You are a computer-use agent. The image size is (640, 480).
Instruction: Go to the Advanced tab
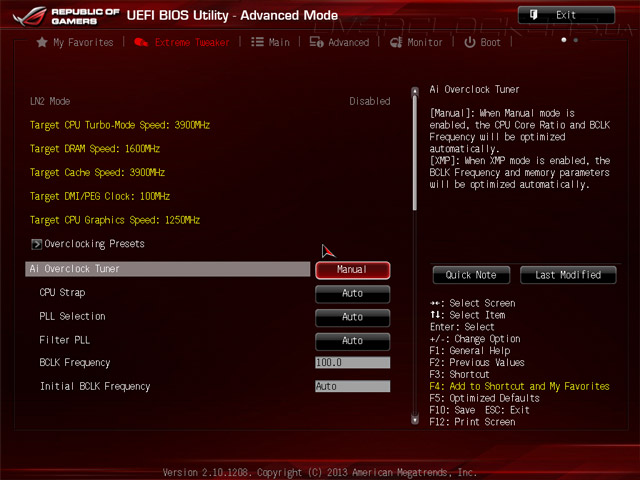coord(339,42)
